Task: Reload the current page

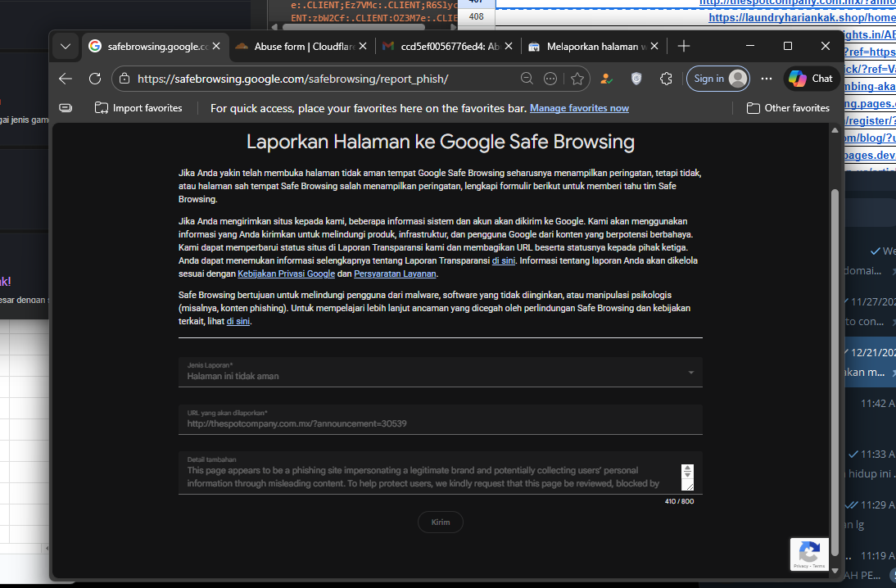Action: click(95, 79)
